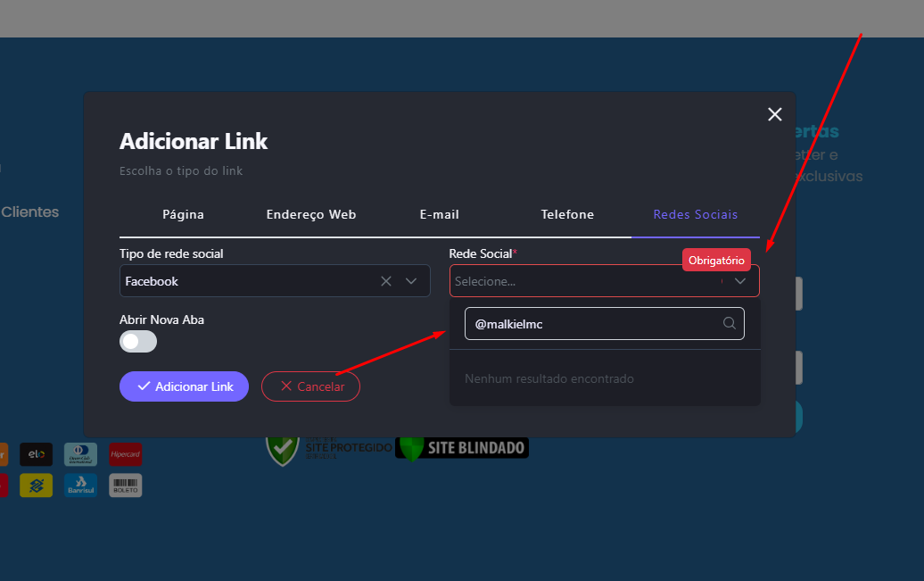Click the Cancelar button
The image size is (924, 581).
tap(310, 386)
